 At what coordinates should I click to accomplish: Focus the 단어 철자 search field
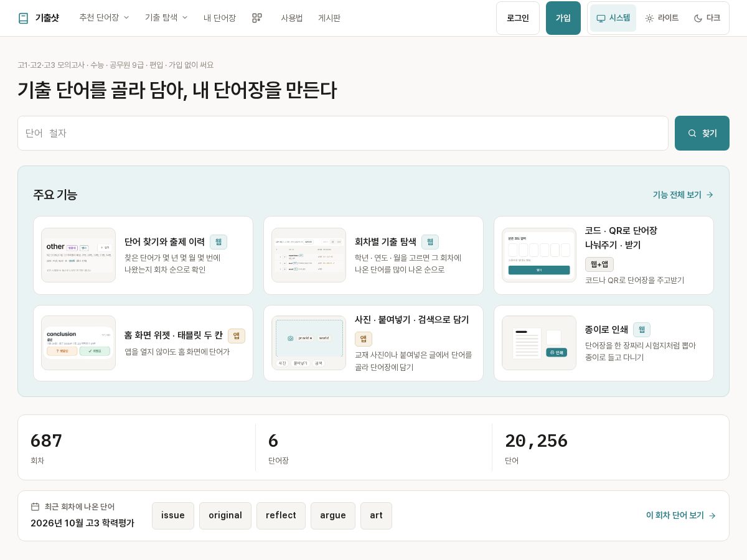tap(343, 133)
